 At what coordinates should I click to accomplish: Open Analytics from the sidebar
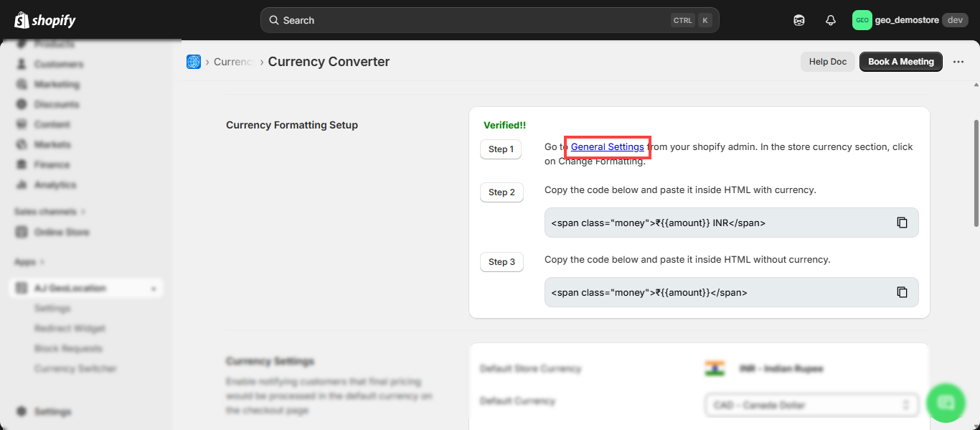[55, 184]
